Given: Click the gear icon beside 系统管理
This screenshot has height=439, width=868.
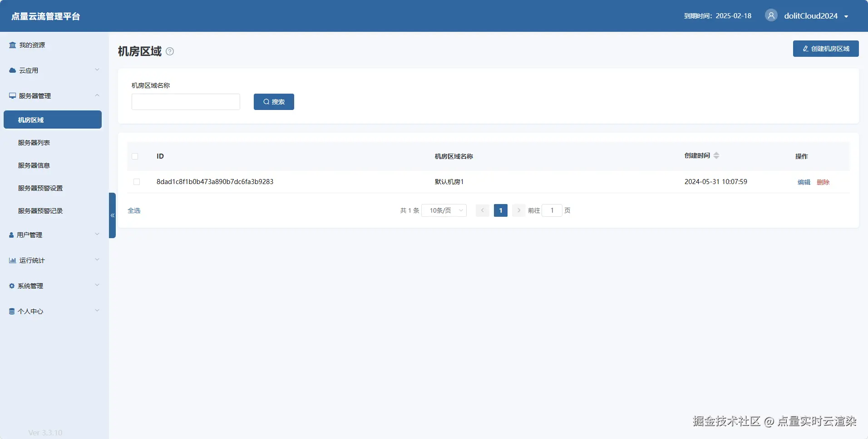Looking at the screenshot, I should point(12,286).
